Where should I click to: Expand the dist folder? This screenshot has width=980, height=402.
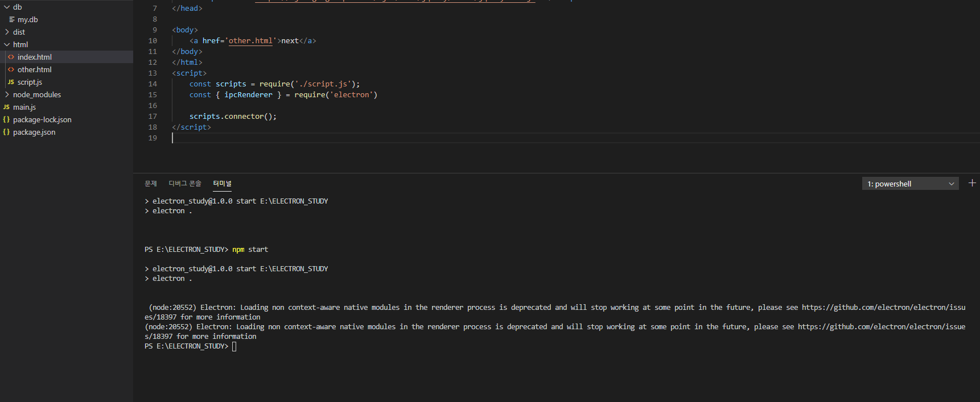pyautogui.click(x=67, y=32)
